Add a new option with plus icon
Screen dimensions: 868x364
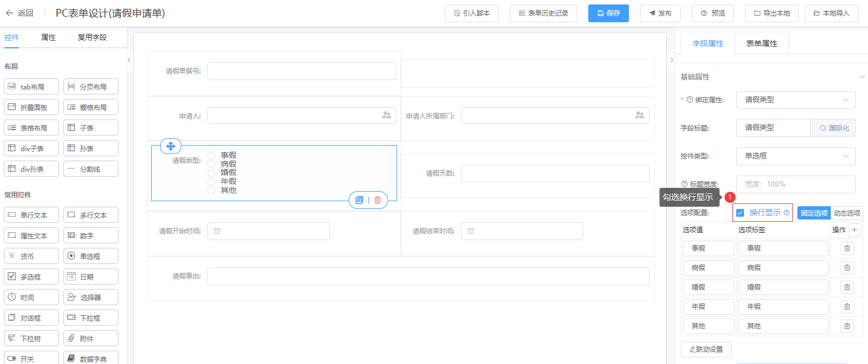[x=855, y=230]
